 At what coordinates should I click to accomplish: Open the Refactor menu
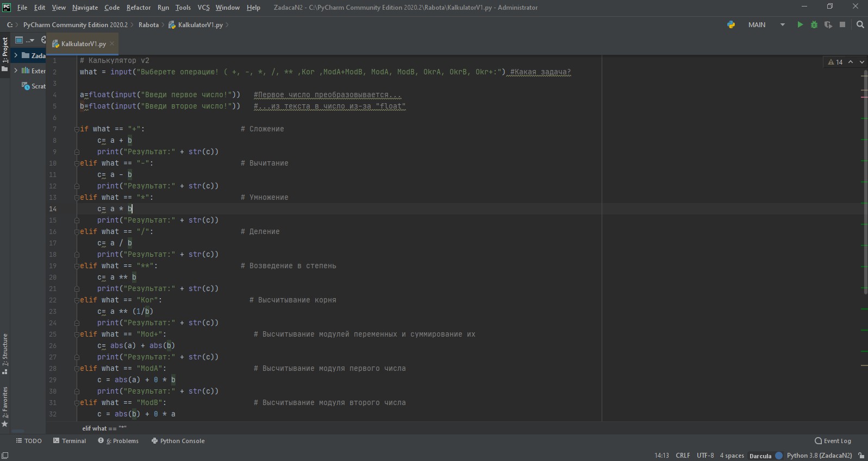(x=139, y=8)
